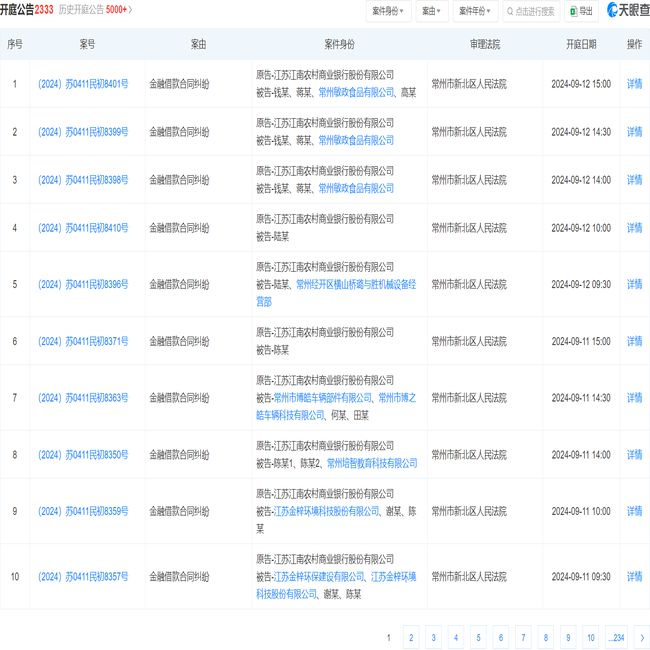This screenshot has width=650, height=650.
Task: View 详情 for row 5 case 8396
Action: click(634, 284)
